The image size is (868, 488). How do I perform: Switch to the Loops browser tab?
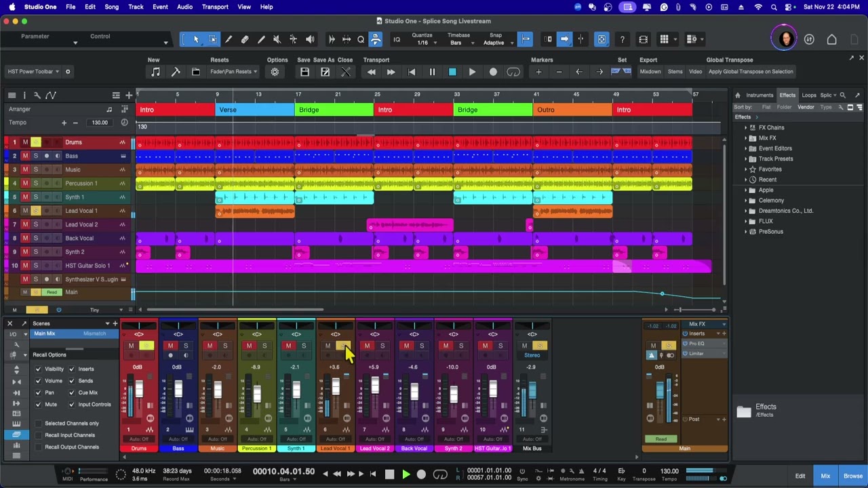tap(809, 96)
